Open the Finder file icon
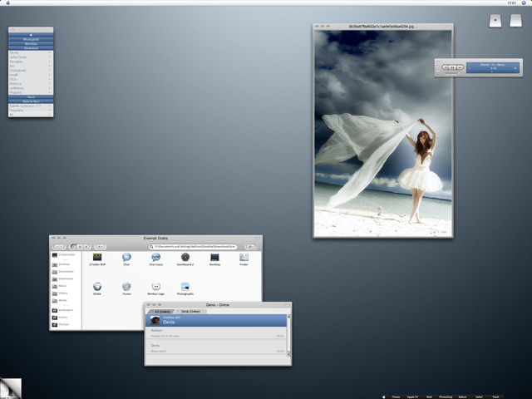532x399 pixels. point(244,258)
